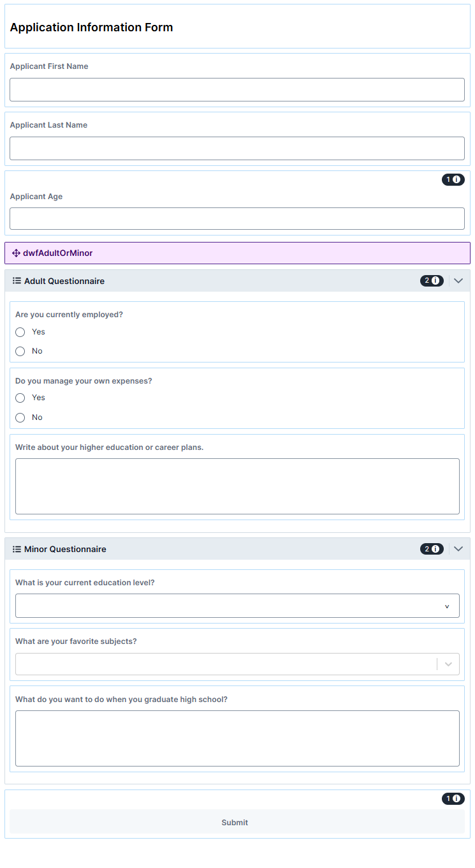Click the info badge on the Minor Questionnaire header
Screen dimensions: 475x868
point(432,548)
